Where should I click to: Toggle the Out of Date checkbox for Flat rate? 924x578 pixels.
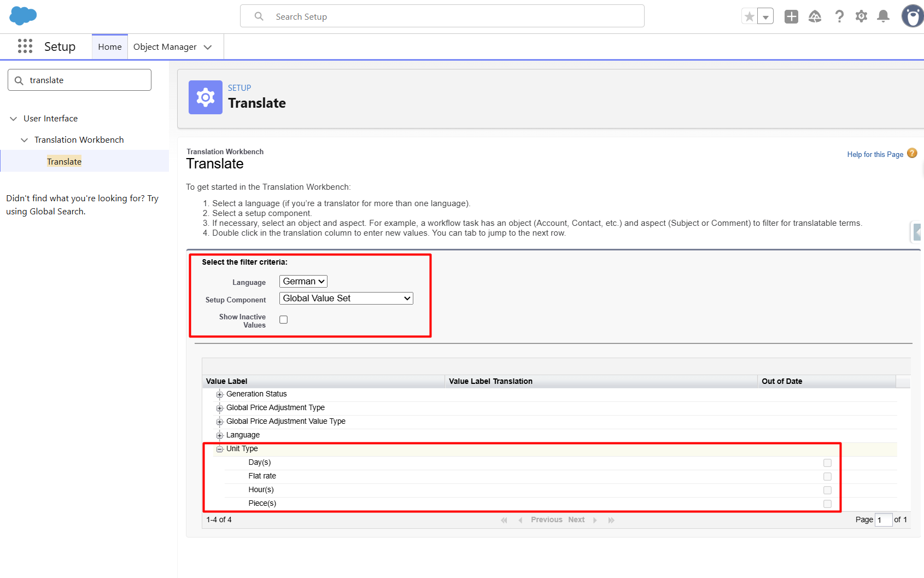click(827, 477)
